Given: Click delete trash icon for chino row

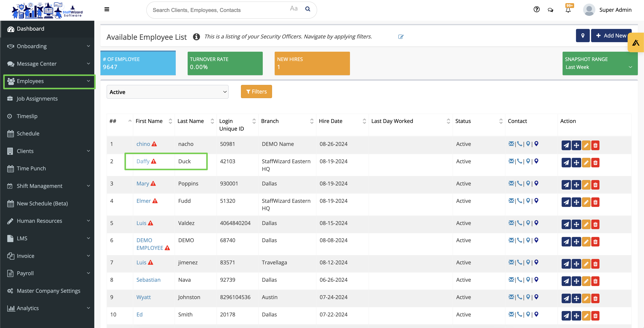Looking at the screenshot, I should pos(595,145).
